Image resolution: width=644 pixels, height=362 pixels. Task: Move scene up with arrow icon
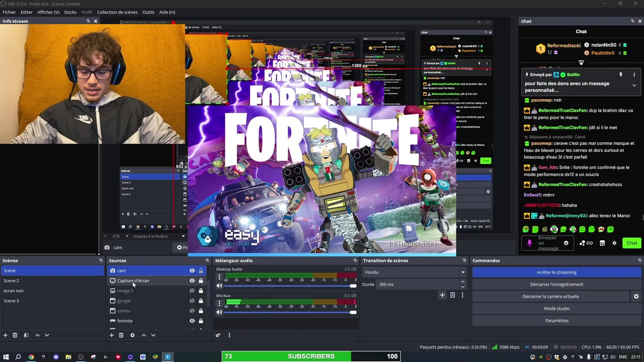point(37,335)
